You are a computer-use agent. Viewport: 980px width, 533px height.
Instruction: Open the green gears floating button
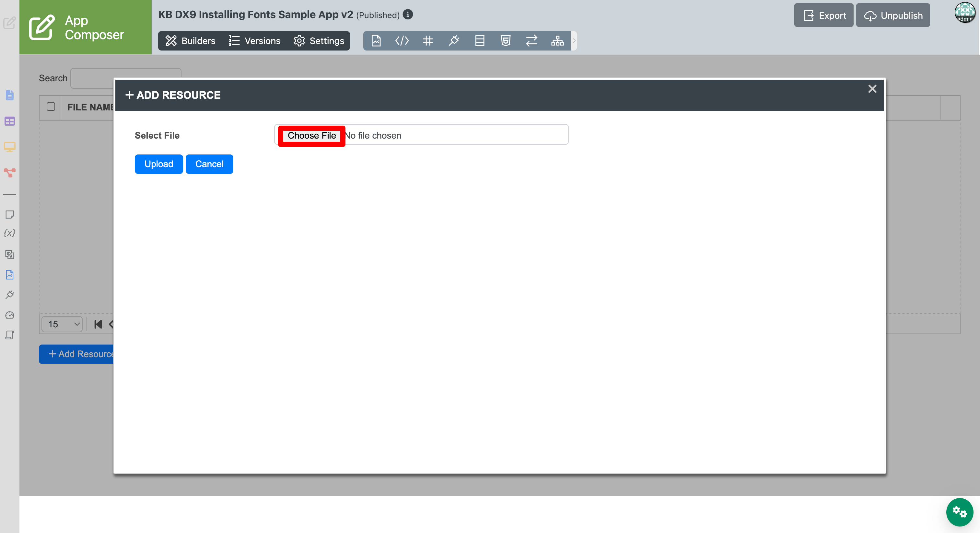(x=960, y=512)
